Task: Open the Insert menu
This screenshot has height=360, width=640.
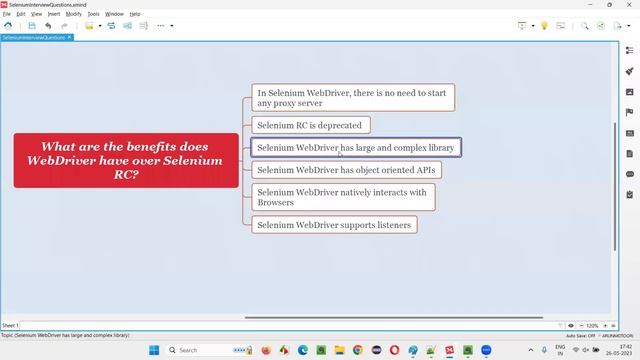Action: [54, 14]
